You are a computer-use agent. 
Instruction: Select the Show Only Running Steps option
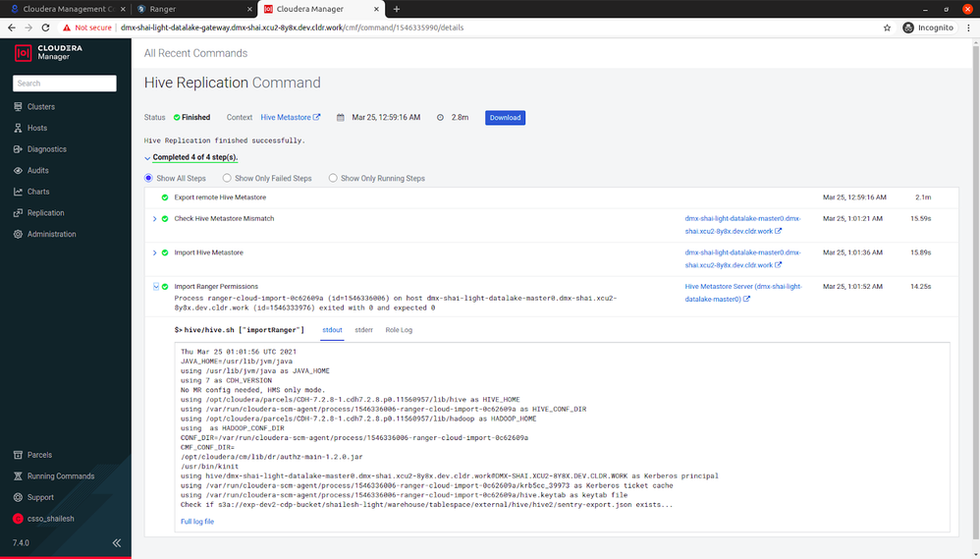point(377,178)
